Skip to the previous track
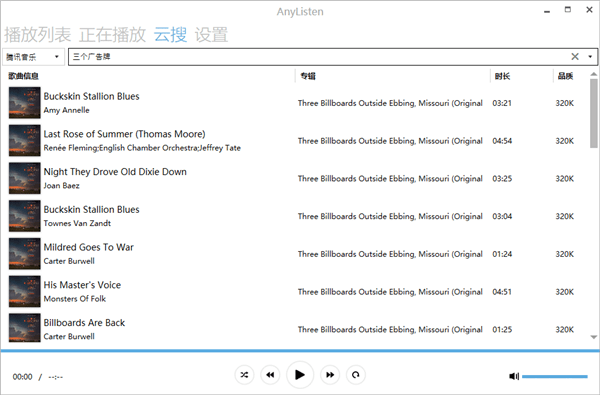This screenshot has width=600, height=395. pyautogui.click(x=270, y=375)
